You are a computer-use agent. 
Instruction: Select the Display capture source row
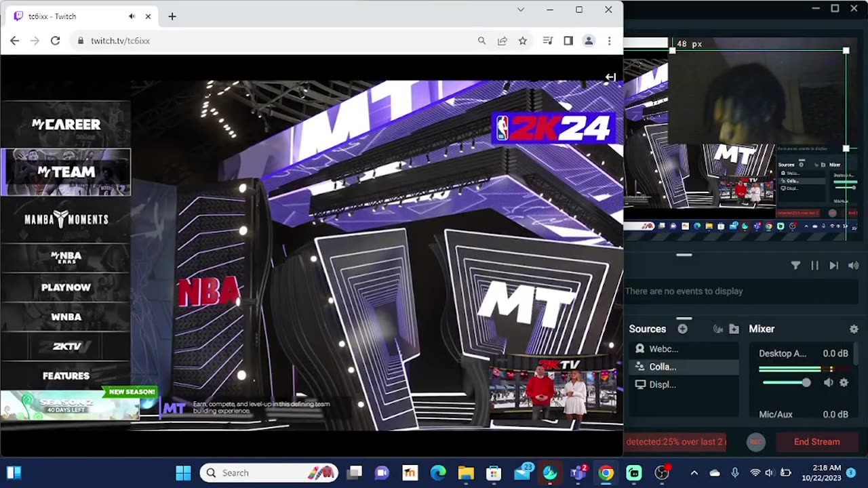pos(684,384)
